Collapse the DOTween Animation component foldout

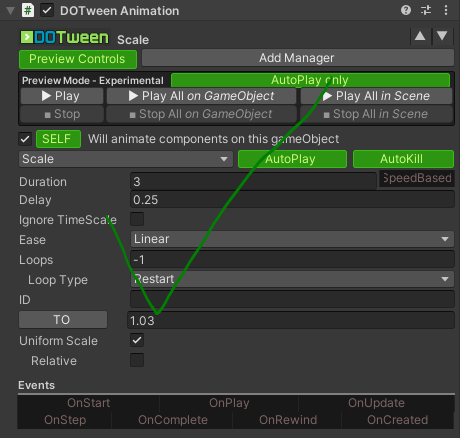[10, 11]
